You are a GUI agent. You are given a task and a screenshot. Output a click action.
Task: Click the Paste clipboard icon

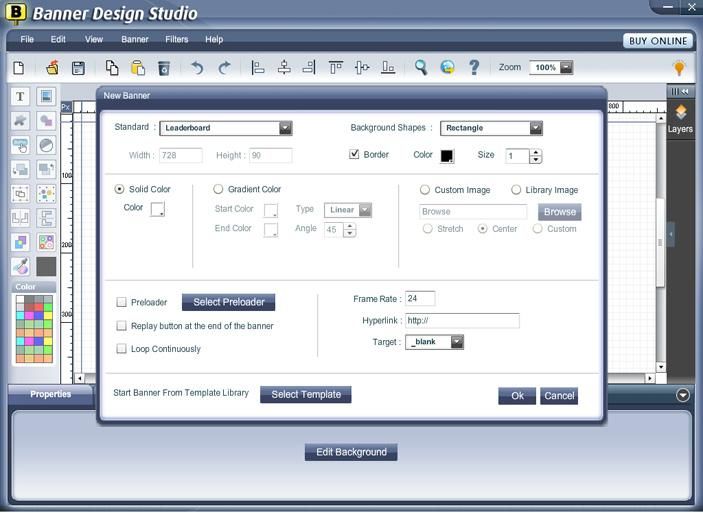(138, 68)
